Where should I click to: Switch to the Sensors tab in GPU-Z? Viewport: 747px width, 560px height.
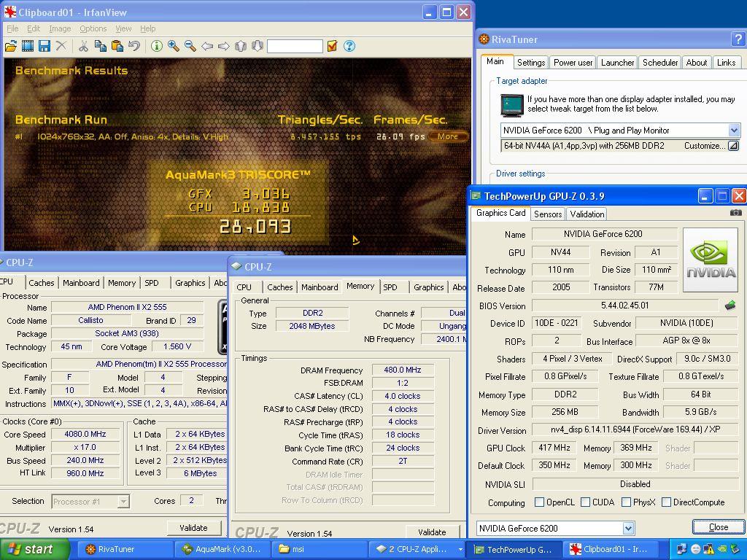548,214
